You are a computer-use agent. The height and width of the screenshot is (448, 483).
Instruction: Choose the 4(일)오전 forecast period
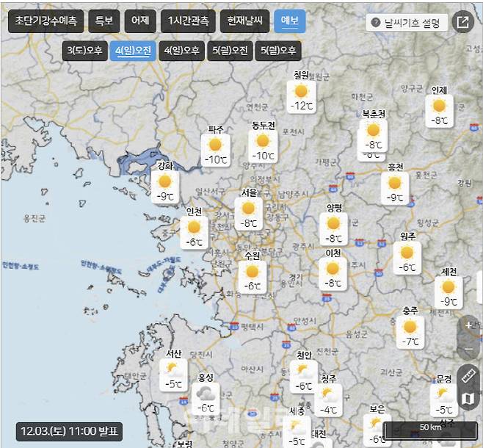(x=133, y=51)
